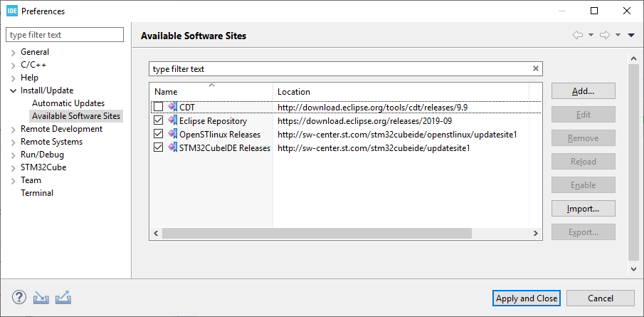Select the openstlinux/updatesite1 location URL
This screenshot has width=644, height=317.
[x=397, y=135]
